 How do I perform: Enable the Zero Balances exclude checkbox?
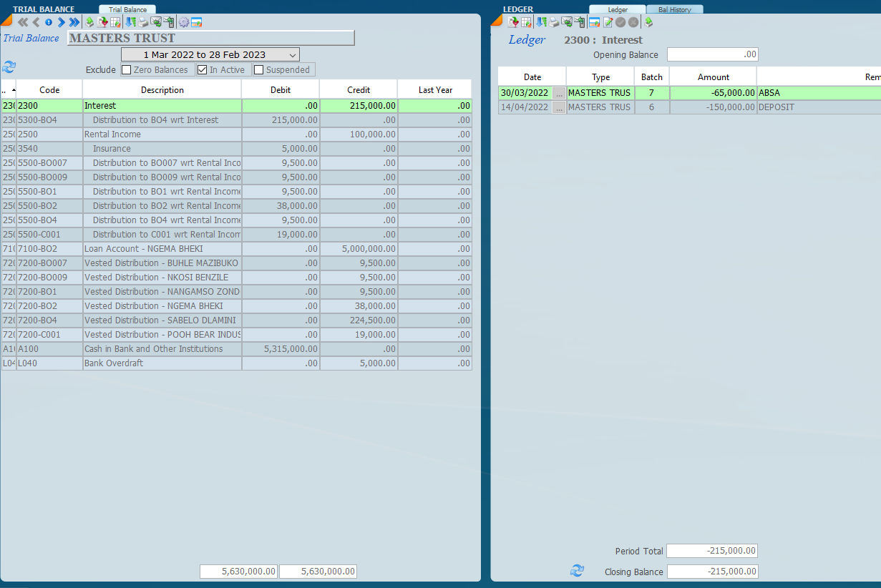(x=127, y=70)
